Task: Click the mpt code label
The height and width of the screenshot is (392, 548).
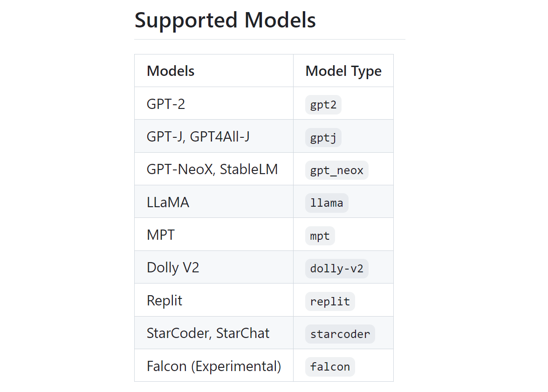Action: (320, 236)
